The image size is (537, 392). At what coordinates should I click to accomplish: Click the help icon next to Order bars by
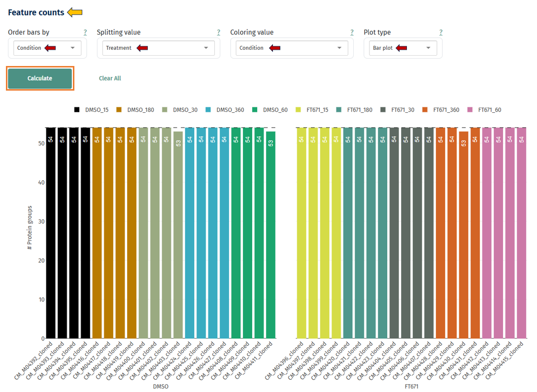click(85, 32)
